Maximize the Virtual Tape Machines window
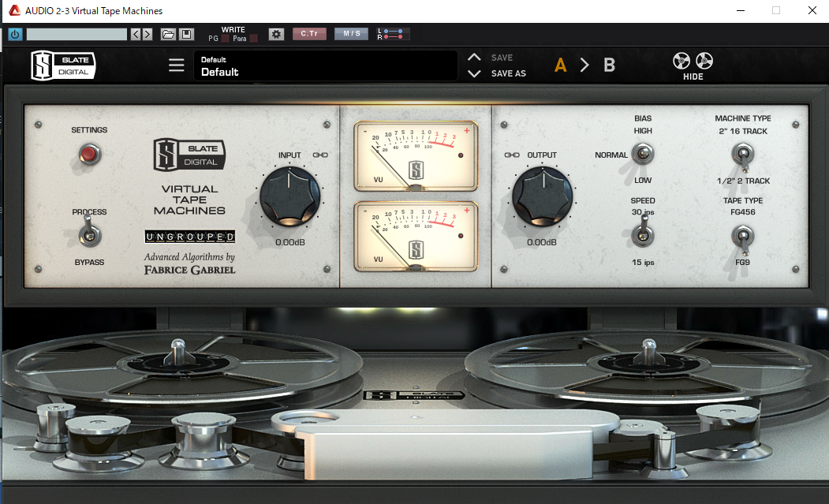 (776, 10)
